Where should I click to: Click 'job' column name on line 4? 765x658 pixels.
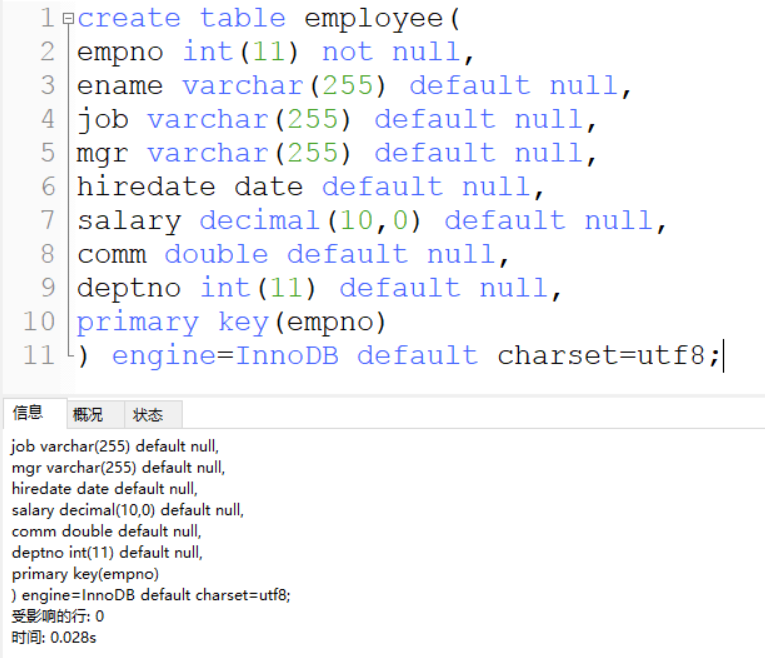point(103,120)
